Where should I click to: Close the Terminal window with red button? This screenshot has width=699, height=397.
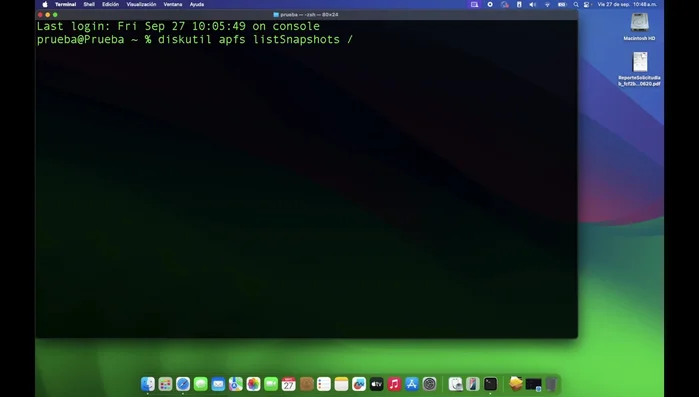[40, 15]
